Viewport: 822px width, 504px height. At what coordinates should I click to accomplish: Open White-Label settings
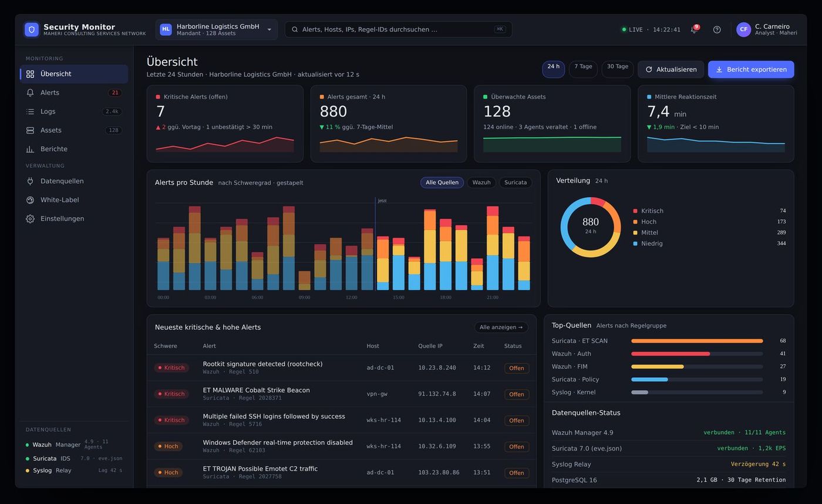pyautogui.click(x=74, y=200)
